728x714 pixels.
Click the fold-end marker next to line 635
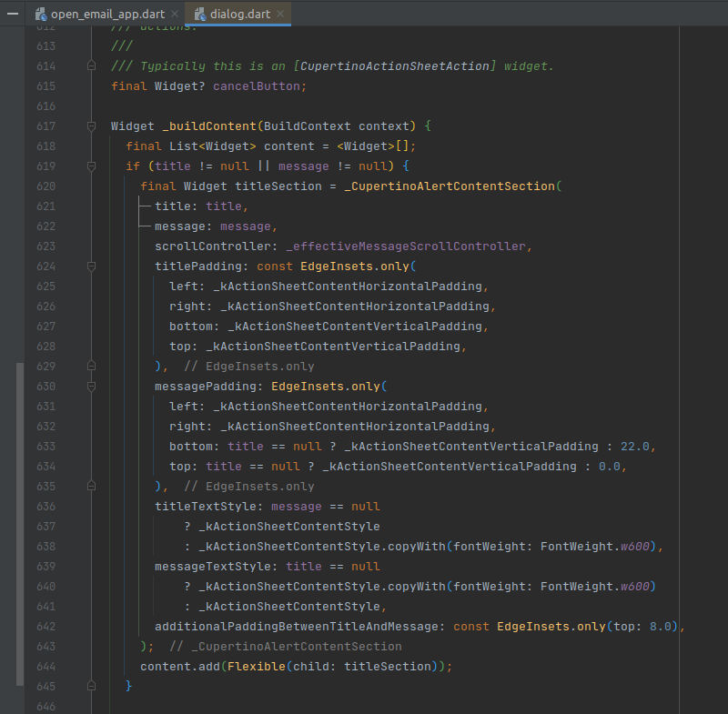(91, 486)
